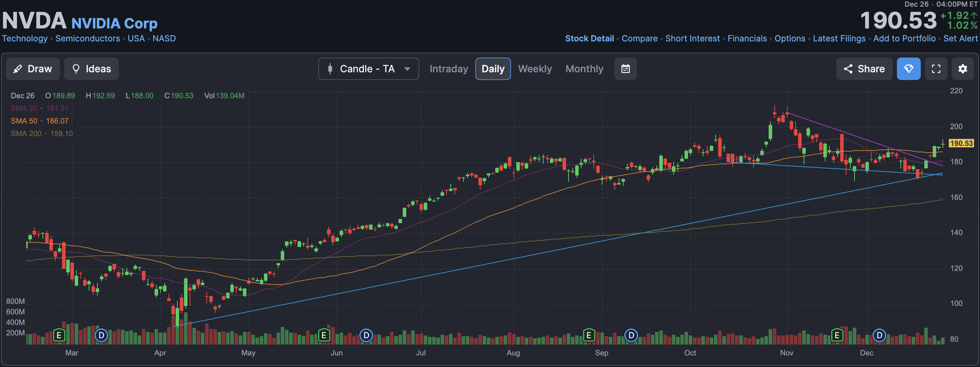Add NVDA to Portfolio

pos(904,39)
